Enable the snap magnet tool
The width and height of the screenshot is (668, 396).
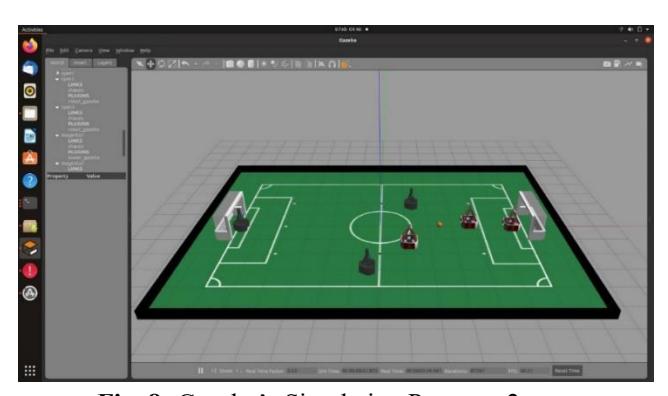click(x=332, y=64)
